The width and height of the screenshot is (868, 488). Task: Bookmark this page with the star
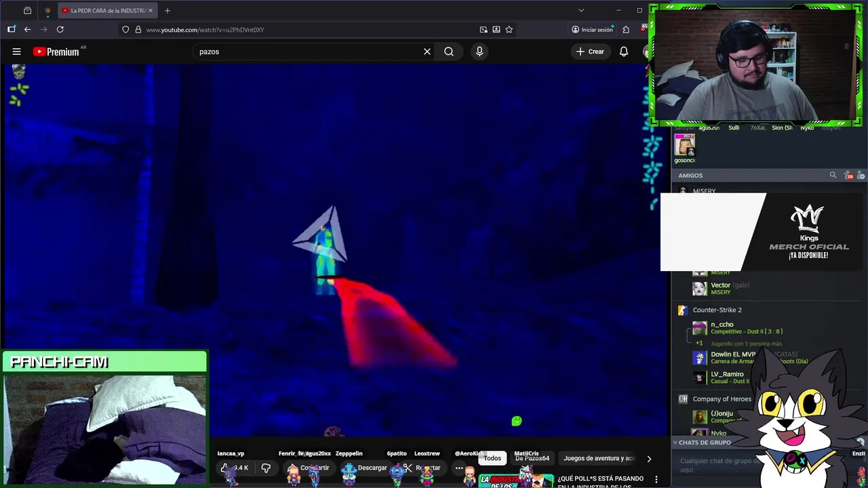point(509,29)
